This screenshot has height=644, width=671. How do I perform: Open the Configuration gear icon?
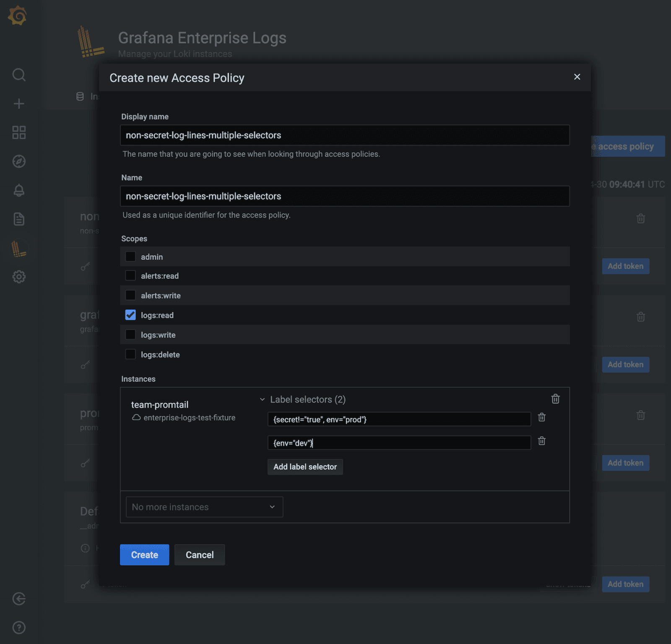click(19, 277)
